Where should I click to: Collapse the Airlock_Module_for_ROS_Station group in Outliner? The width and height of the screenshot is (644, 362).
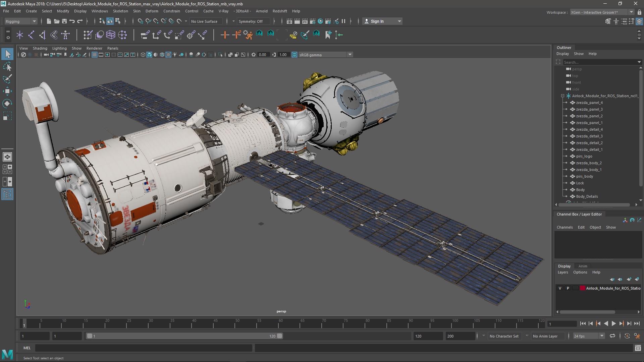[x=562, y=96]
